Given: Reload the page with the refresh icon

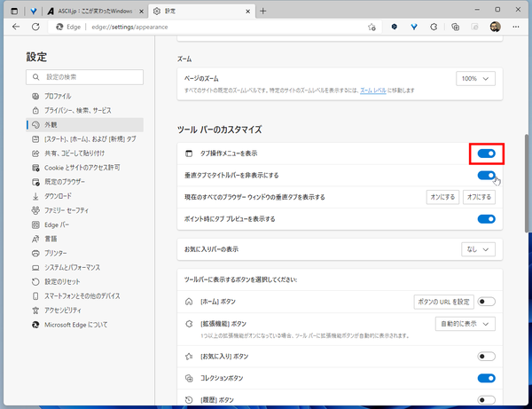Looking at the screenshot, I should coord(36,28).
